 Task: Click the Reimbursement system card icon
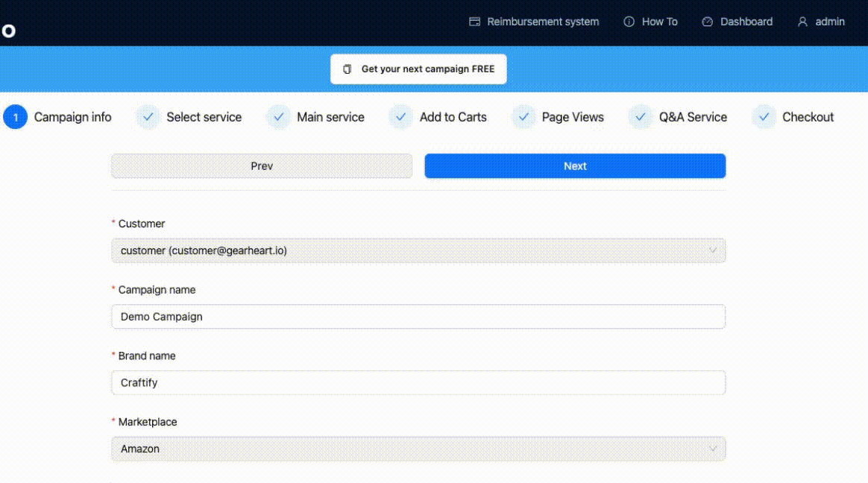tap(474, 22)
